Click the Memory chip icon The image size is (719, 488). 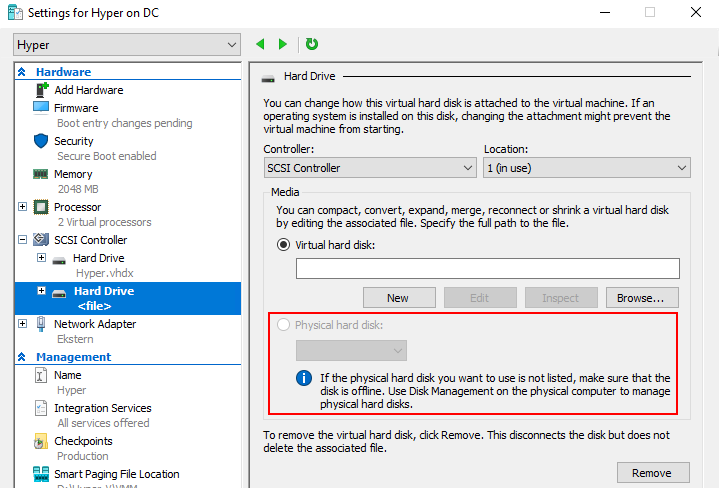[41, 174]
